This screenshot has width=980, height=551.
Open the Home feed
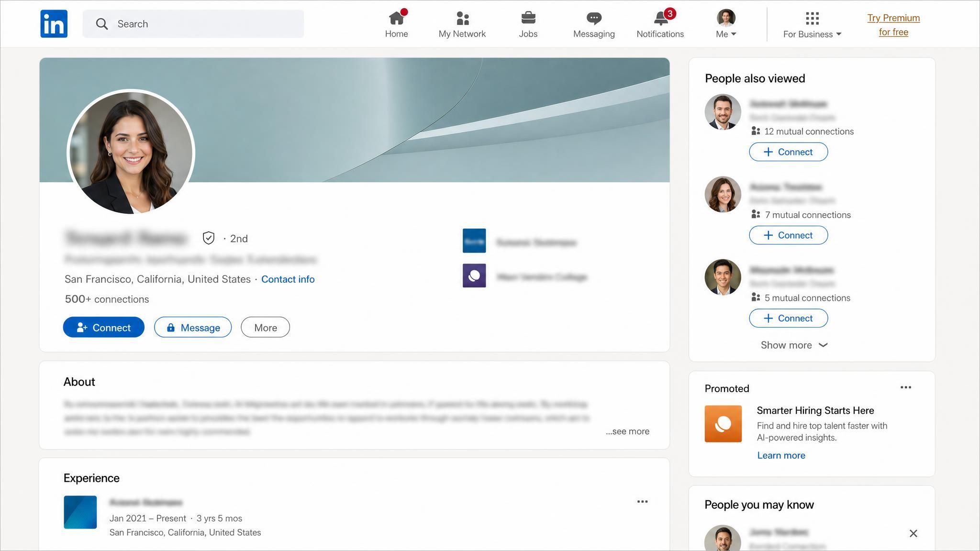pos(397,24)
